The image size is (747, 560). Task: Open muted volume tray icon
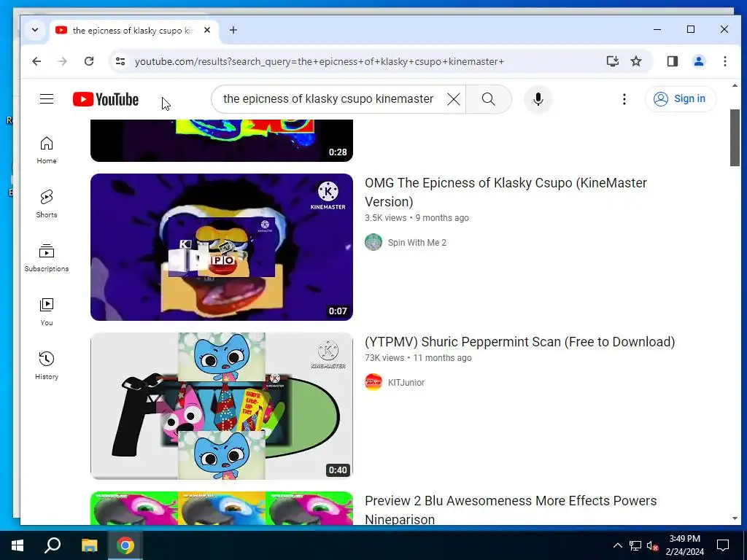point(653,545)
